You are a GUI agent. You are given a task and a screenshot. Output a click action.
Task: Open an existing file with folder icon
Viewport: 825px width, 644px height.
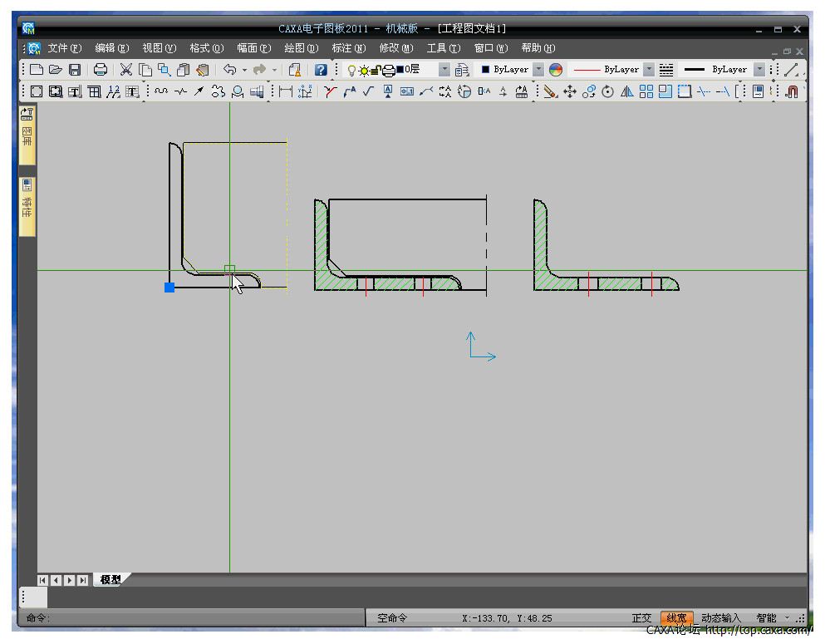(x=56, y=70)
